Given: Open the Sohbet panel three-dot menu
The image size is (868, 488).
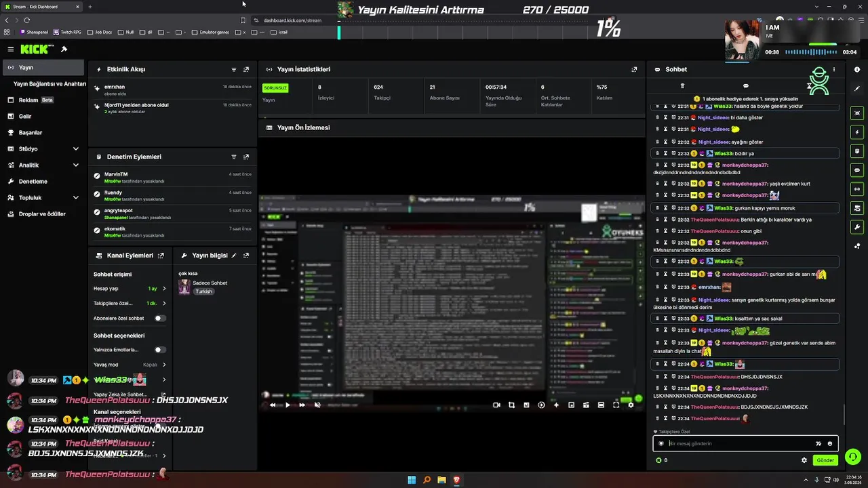Looking at the screenshot, I should click(834, 69).
